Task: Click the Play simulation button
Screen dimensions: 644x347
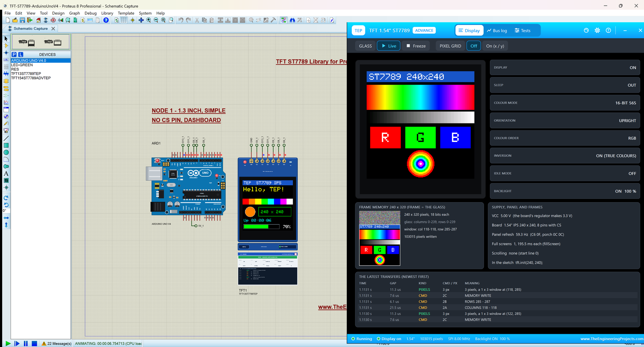Action: (8, 343)
